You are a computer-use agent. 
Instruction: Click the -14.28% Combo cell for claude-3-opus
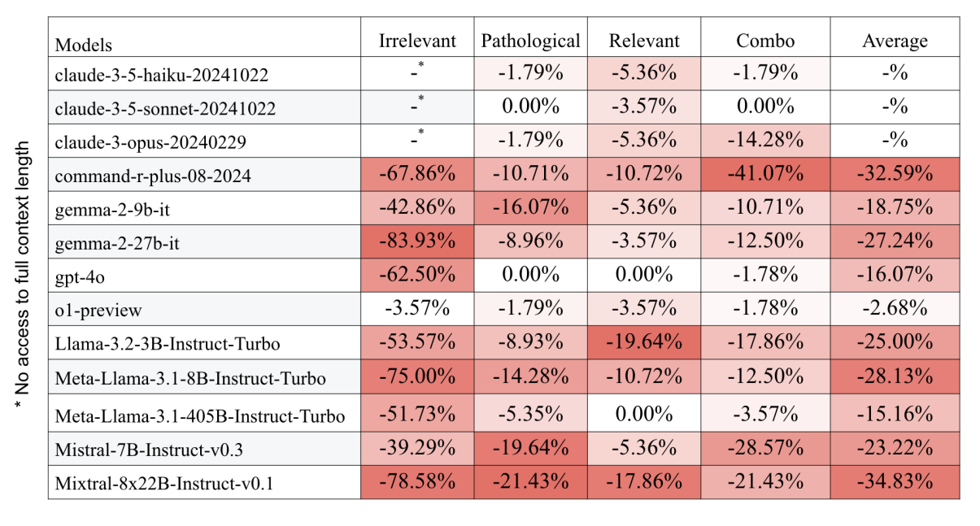[764, 141]
